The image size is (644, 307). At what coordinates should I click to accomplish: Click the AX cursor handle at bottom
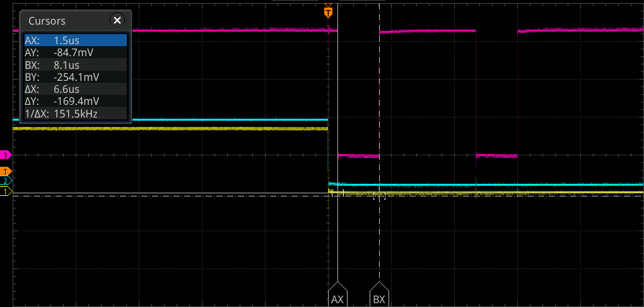338,296
